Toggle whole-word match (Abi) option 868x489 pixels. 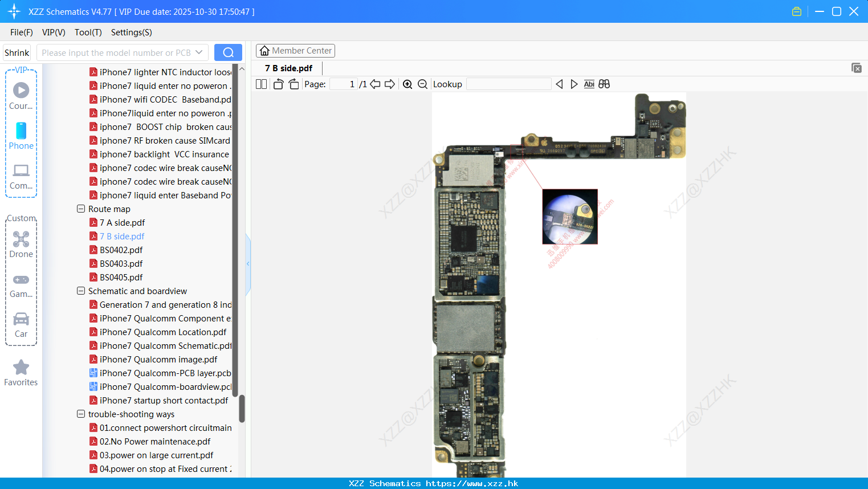(x=589, y=84)
